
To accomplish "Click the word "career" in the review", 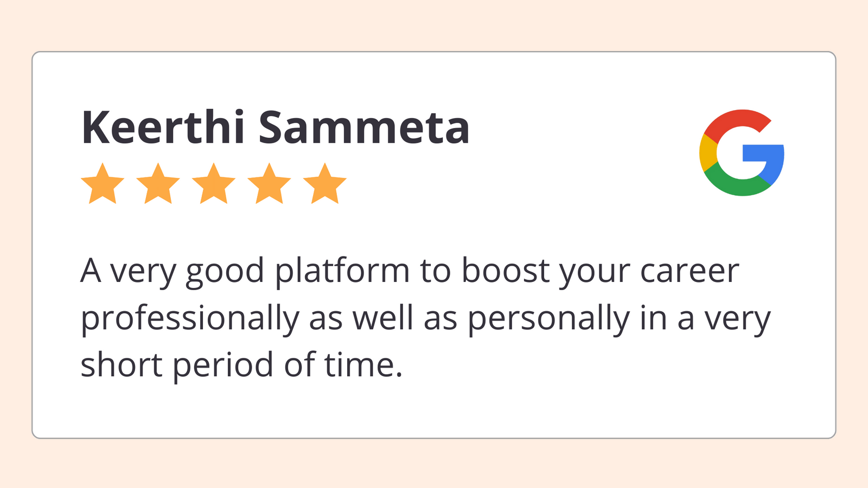I will (689, 271).
